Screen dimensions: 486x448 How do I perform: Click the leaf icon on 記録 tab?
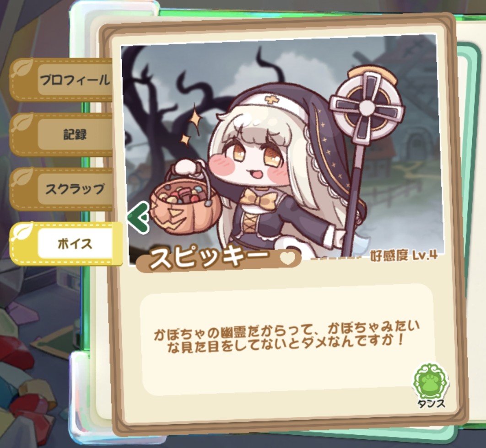tap(22, 123)
